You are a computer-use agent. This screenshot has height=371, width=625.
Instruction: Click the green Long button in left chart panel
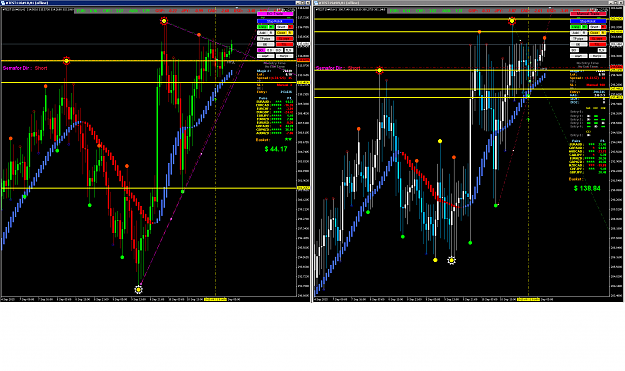[x=265, y=27]
